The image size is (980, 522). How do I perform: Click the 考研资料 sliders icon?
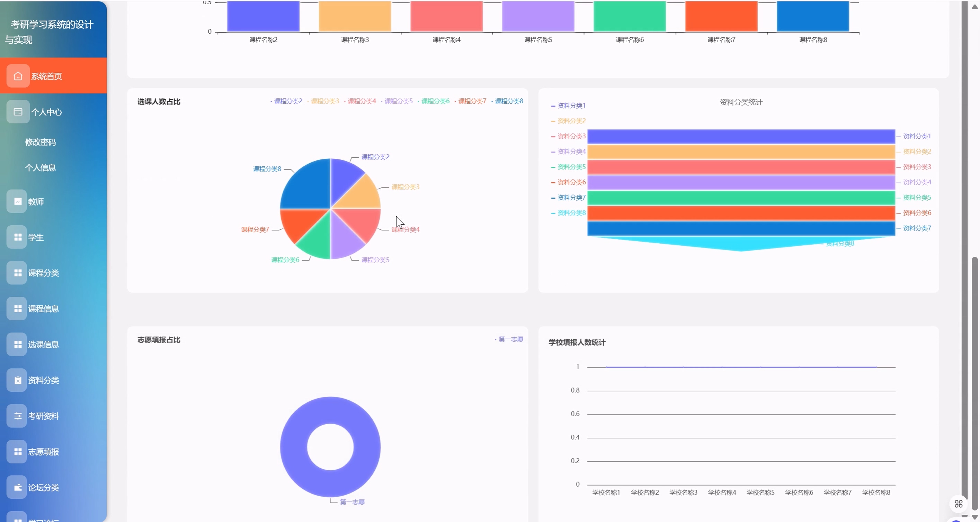point(18,416)
